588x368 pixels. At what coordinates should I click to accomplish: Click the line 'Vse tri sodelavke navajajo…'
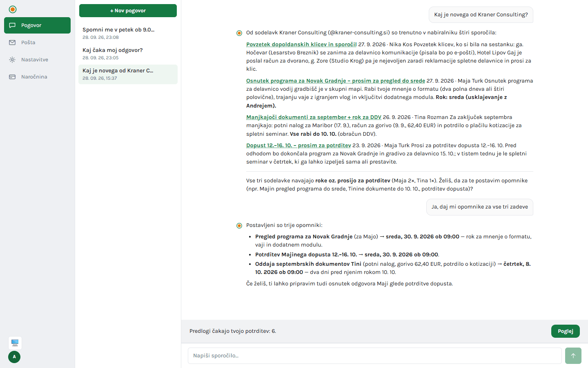tap(387, 185)
